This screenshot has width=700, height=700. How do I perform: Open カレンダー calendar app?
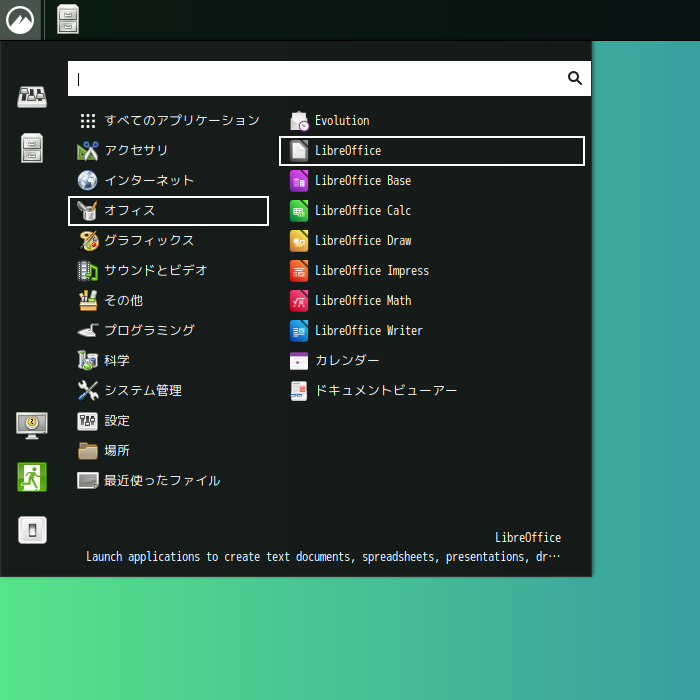[x=346, y=361]
